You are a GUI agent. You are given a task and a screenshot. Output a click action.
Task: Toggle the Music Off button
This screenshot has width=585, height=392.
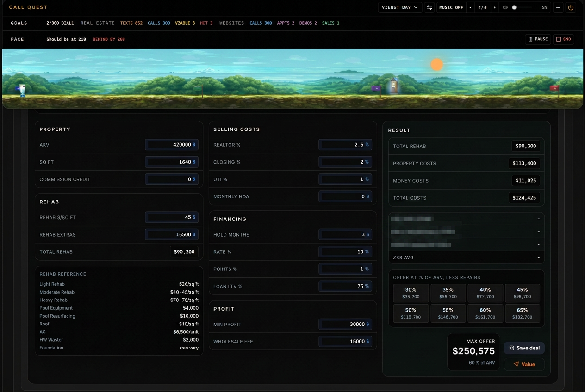(x=451, y=7)
